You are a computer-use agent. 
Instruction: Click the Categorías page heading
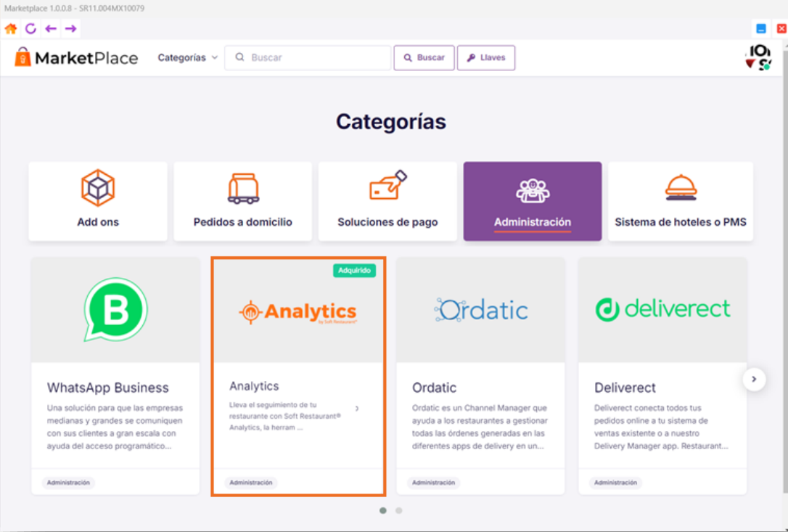[x=391, y=122]
